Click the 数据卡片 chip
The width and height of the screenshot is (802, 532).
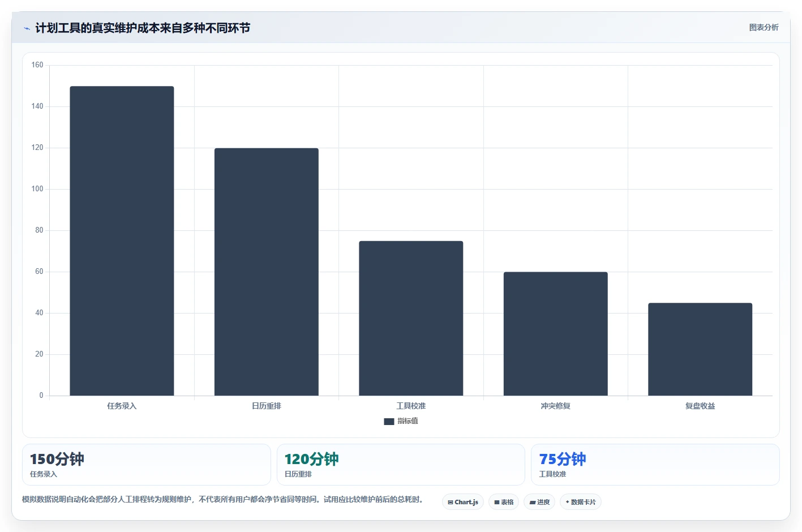point(581,502)
